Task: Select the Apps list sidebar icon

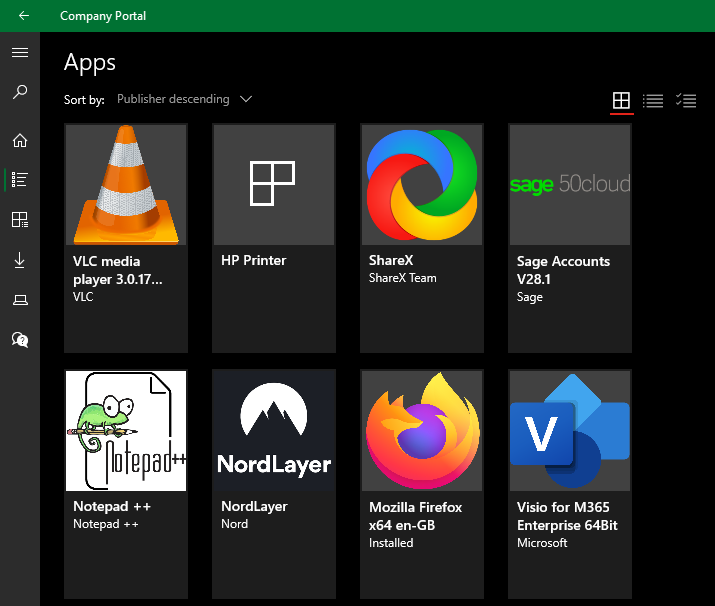Action: pyautogui.click(x=20, y=180)
